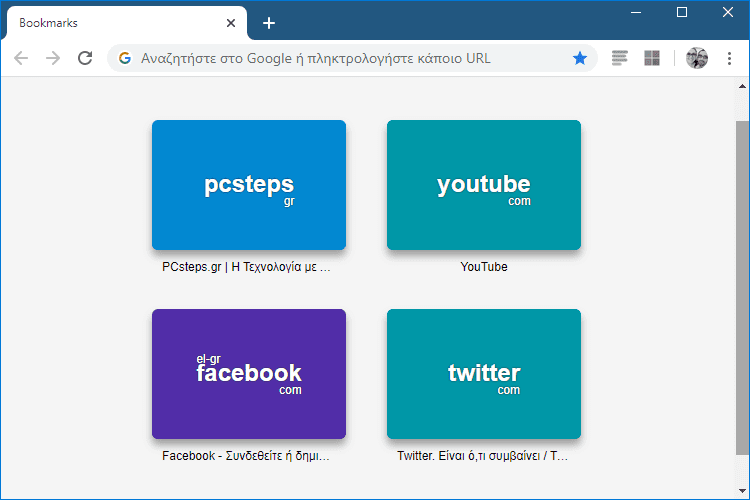The width and height of the screenshot is (750, 500).
Task: Reload the current page
Action: click(x=85, y=58)
